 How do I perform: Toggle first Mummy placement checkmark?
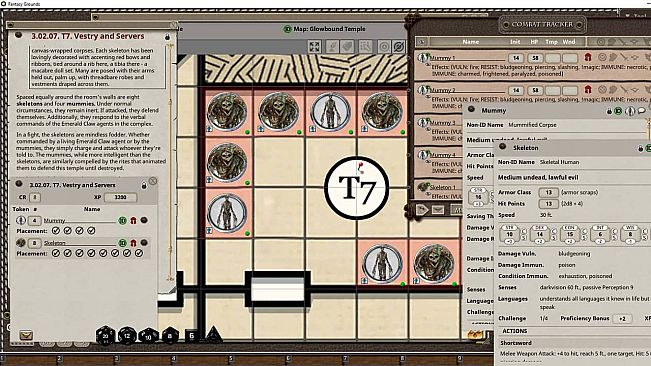click(56, 231)
